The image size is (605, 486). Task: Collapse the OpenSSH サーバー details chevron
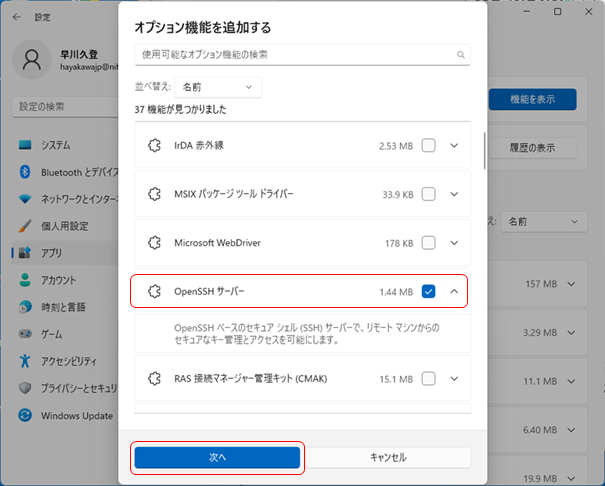point(454,291)
